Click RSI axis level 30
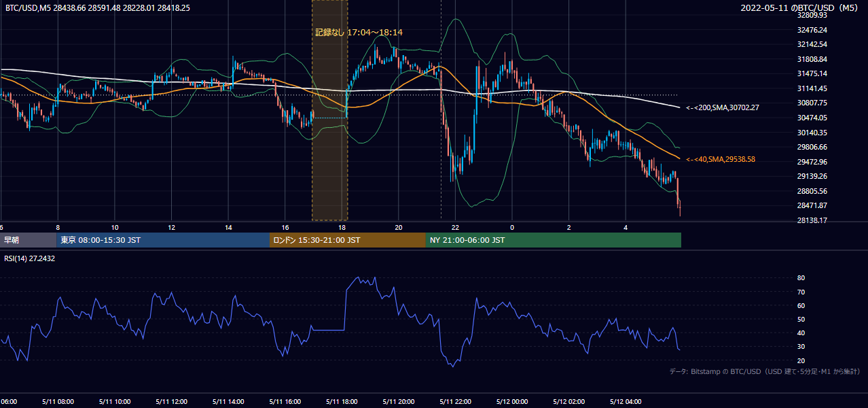This screenshot has width=868, height=408. tap(801, 346)
